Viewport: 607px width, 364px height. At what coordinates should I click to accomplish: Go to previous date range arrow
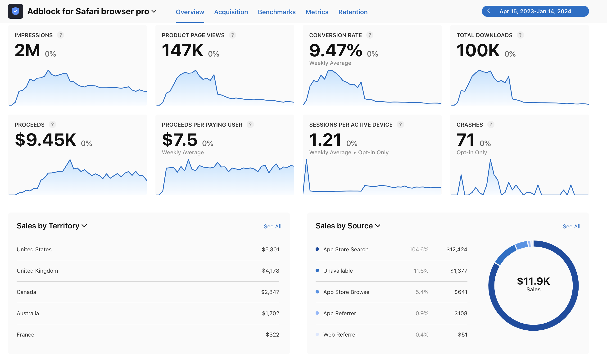489,11
